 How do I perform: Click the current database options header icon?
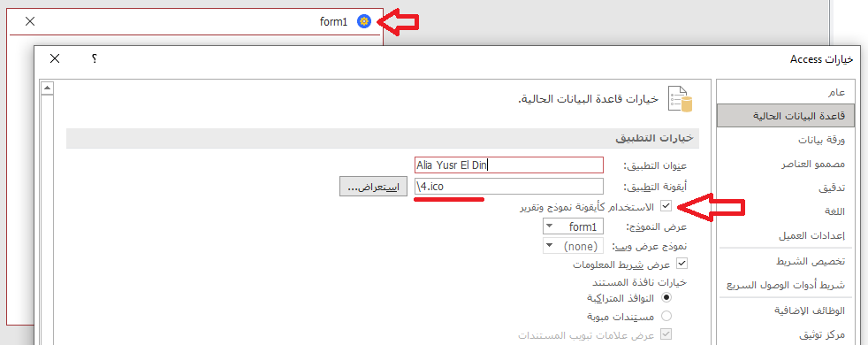click(x=681, y=99)
